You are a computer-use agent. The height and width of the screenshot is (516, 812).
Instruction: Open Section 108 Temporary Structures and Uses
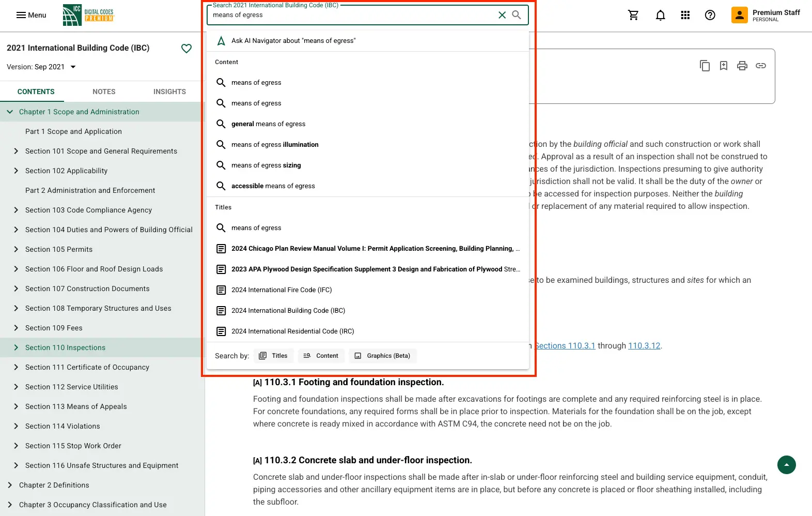coord(98,308)
